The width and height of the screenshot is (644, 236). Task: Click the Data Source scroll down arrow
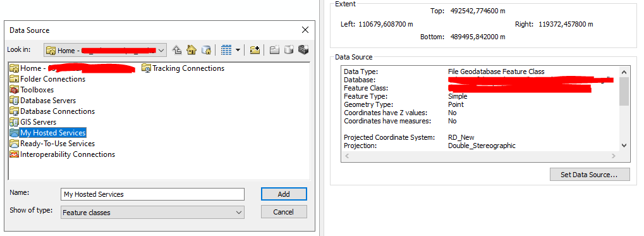(624, 145)
